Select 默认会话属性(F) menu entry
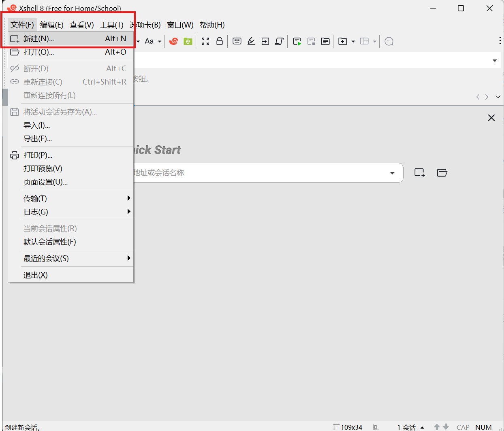Viewport: 504px width, 431px height. point(70,242)
